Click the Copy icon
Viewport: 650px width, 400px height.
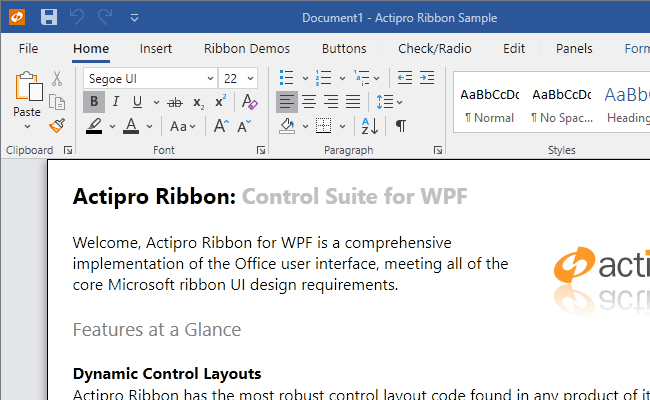57,102
